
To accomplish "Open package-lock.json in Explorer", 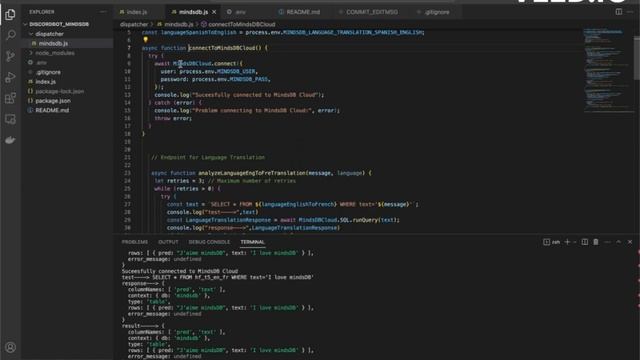I will 59,91.
